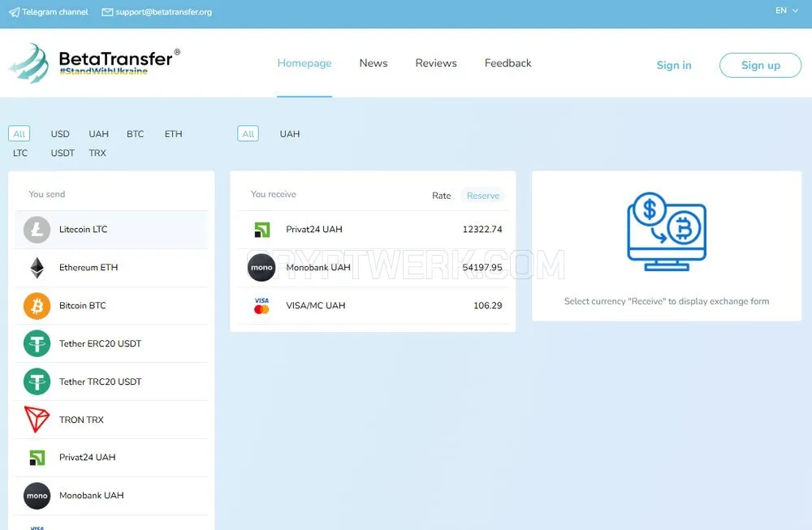Switch the receive column to Rate
Viewport: 812px width, 530px height.
(441, 196)
